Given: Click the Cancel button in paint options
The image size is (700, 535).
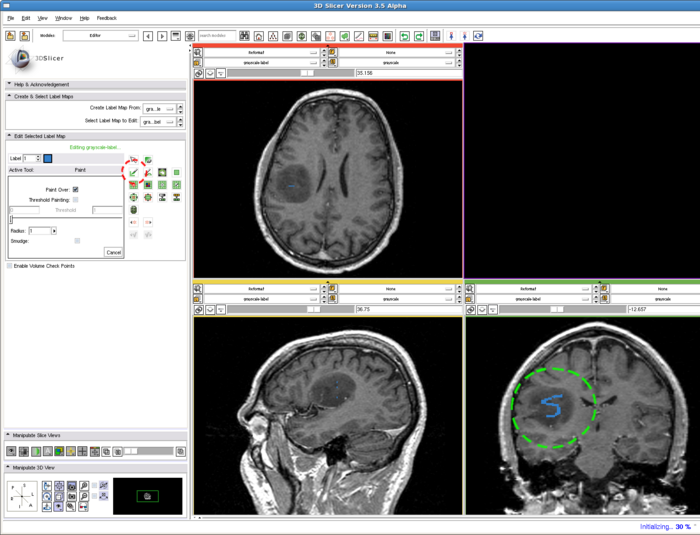Looking at the screenshot, I should 113,252.
